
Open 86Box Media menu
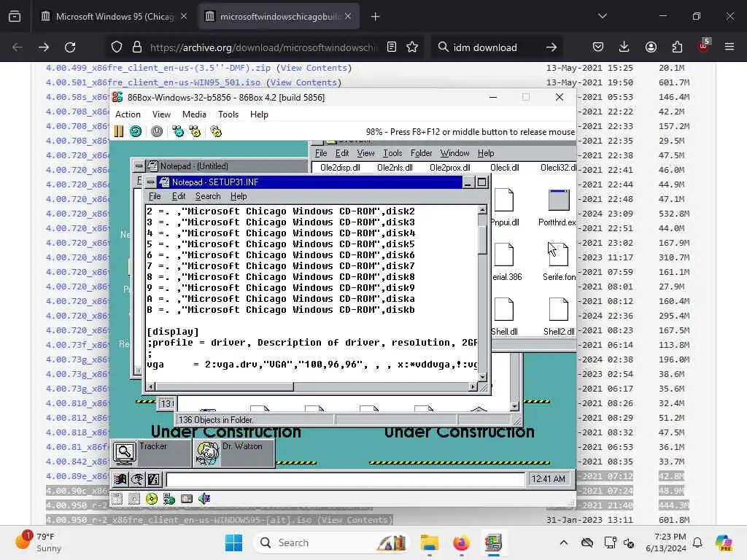(194, 114)
